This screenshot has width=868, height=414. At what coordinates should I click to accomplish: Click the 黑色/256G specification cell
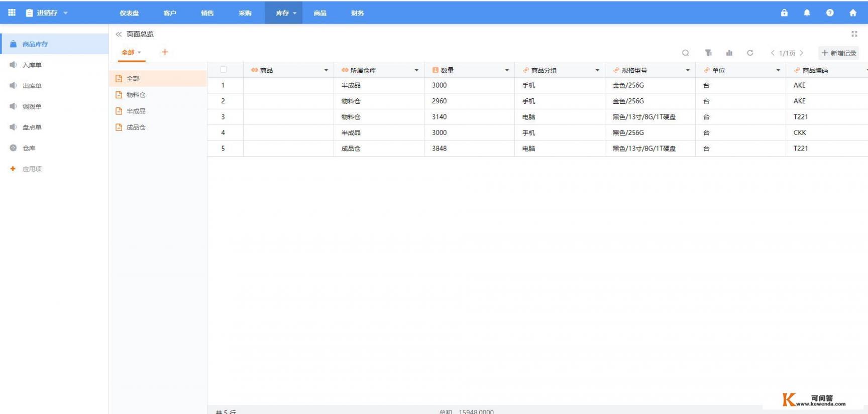[650, 132]
